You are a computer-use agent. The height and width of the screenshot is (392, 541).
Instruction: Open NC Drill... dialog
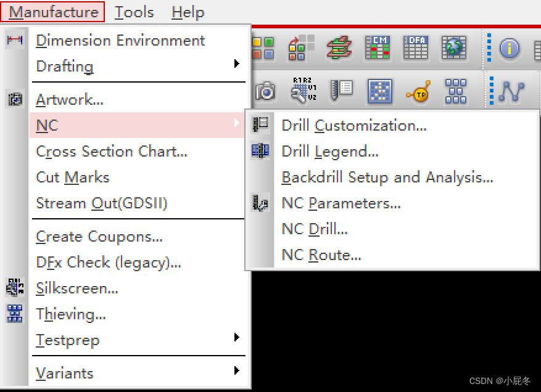(x=315, y=229)
